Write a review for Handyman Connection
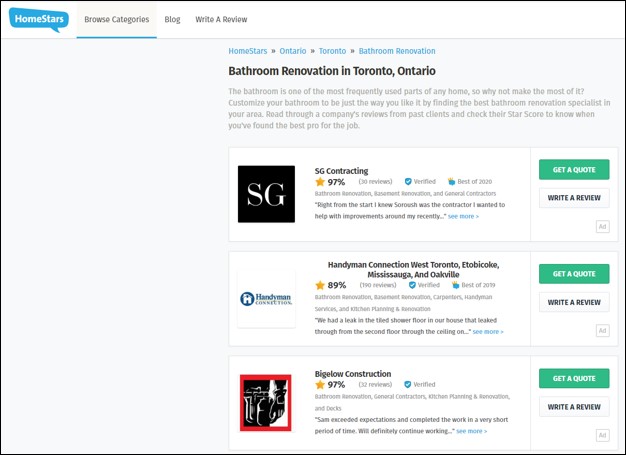626x455 pixels. click(x=574, y=303)
